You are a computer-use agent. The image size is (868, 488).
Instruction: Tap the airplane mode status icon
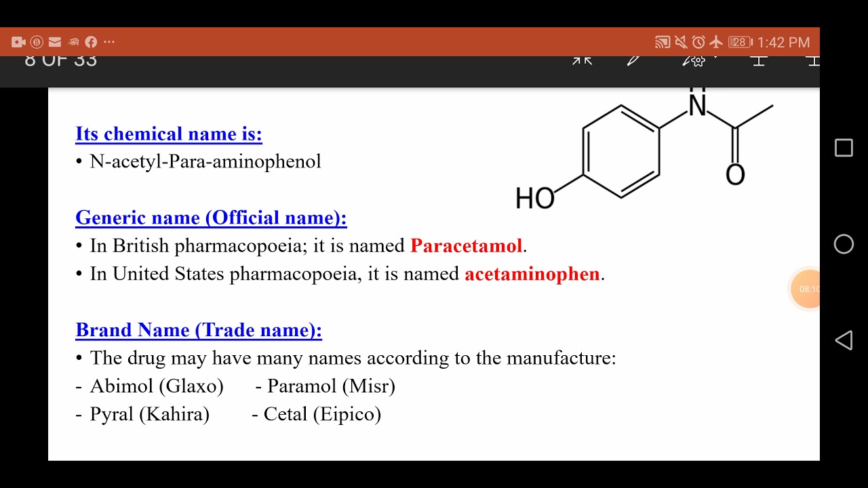click(716, 42)
